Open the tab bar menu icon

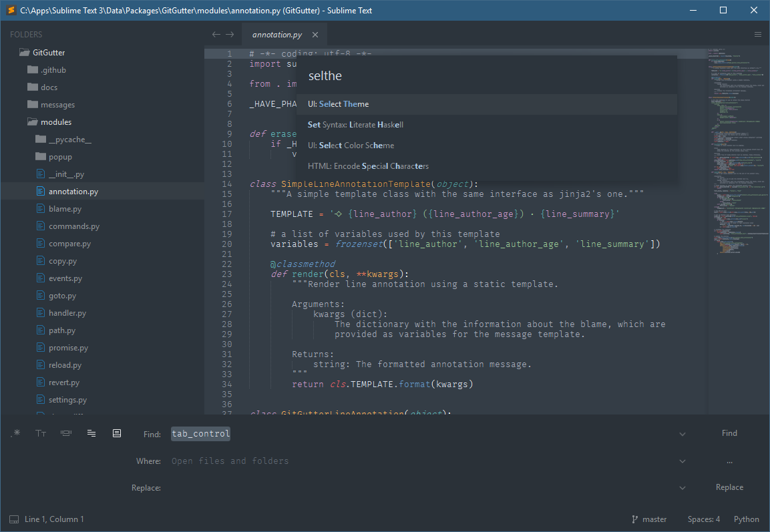[758, 34]
